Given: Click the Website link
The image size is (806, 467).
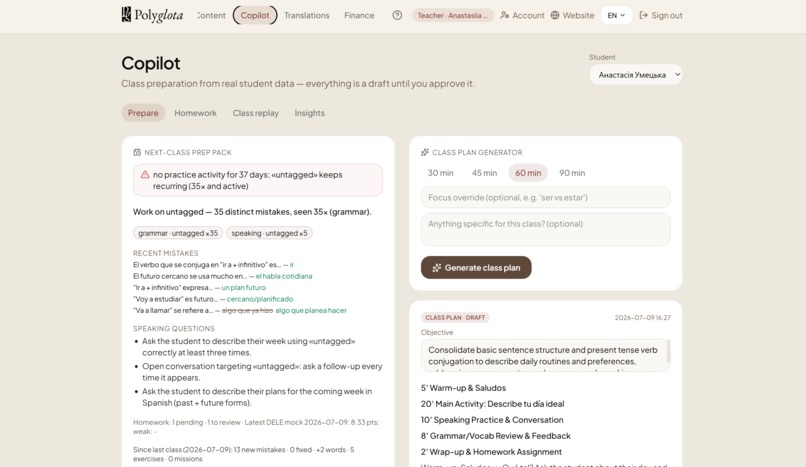Looking at the screenshot, I should click(573, 15).
